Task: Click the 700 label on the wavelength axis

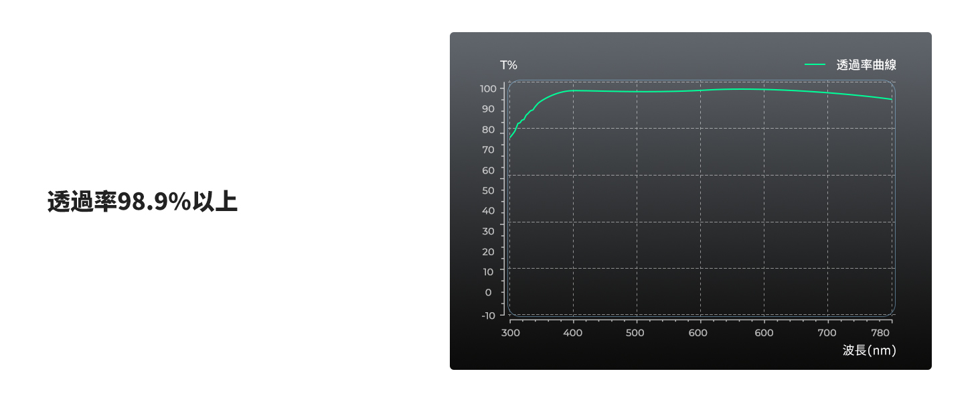Action: pyautogui.click(x=827, y=333)
